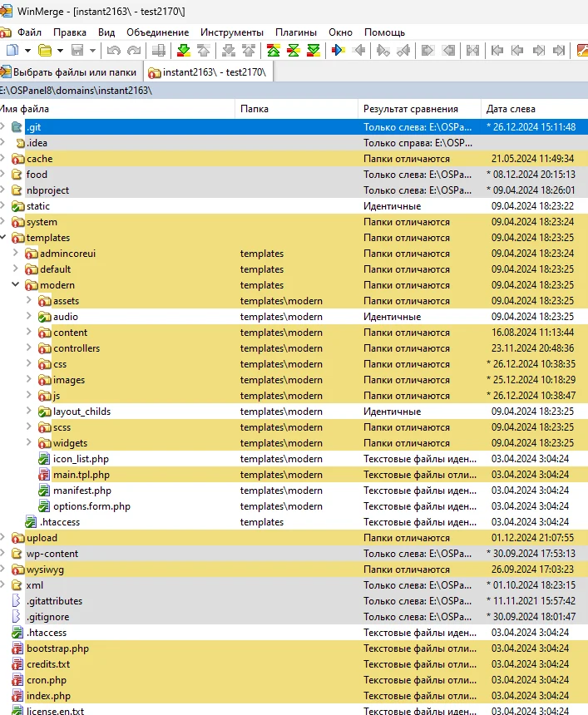Expand the assets folder node

tap(29, 300)
